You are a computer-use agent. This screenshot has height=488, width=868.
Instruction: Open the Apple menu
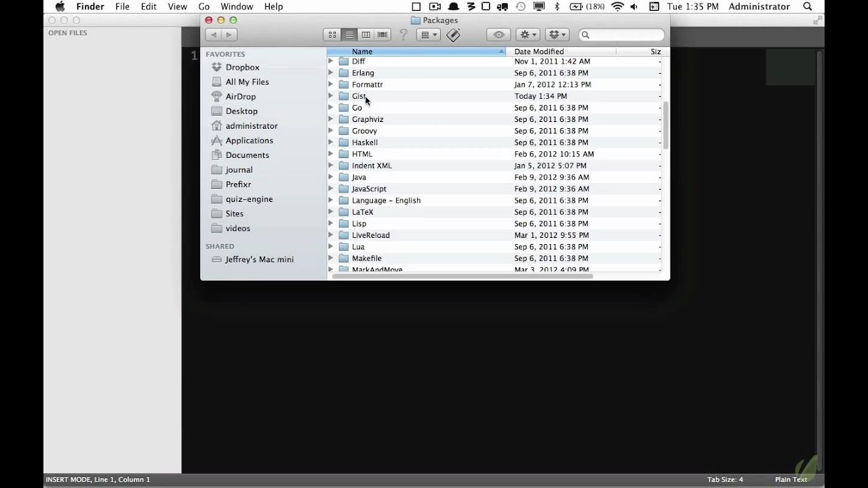tap(60, 7)
